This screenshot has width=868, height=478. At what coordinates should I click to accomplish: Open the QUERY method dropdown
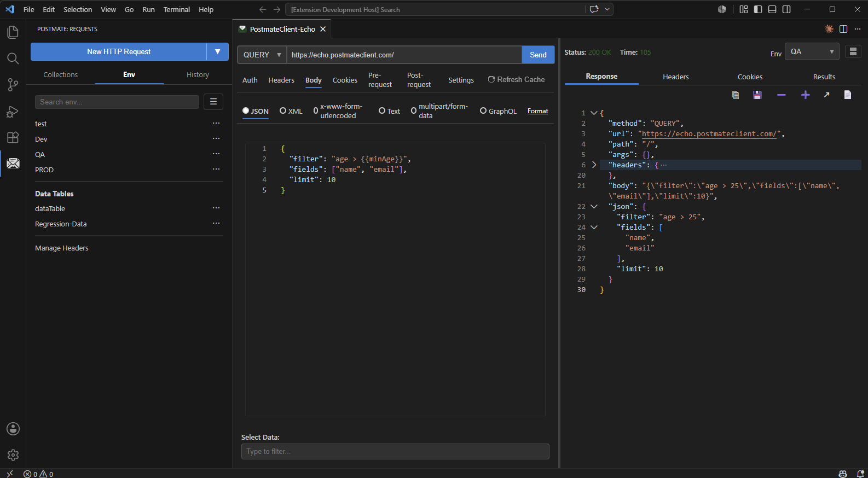point(262,55)
